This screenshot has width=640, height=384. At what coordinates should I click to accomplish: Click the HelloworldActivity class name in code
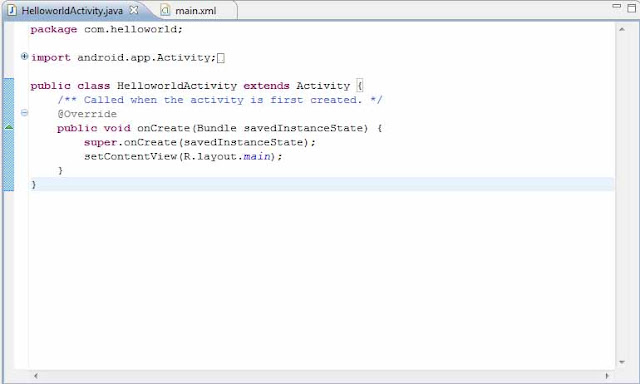click(177, 86)
